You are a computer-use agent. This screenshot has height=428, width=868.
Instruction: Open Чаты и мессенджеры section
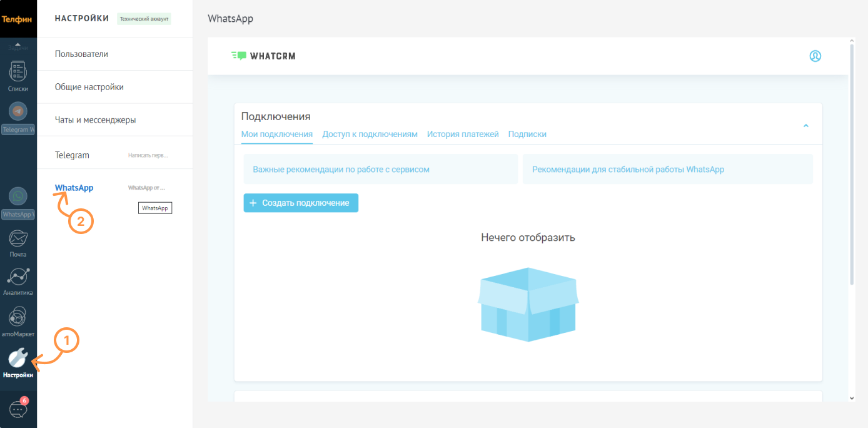[114, 120]
